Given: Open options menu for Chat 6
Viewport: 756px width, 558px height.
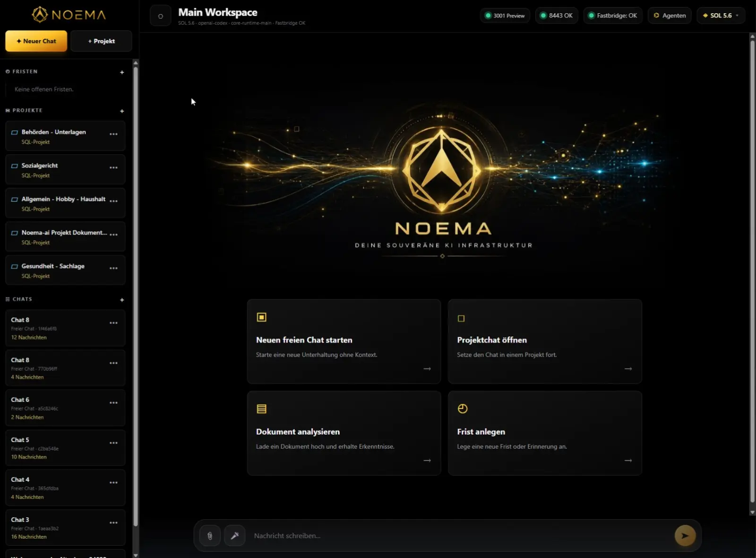Looking at the screenshot, I should [113, 403].
